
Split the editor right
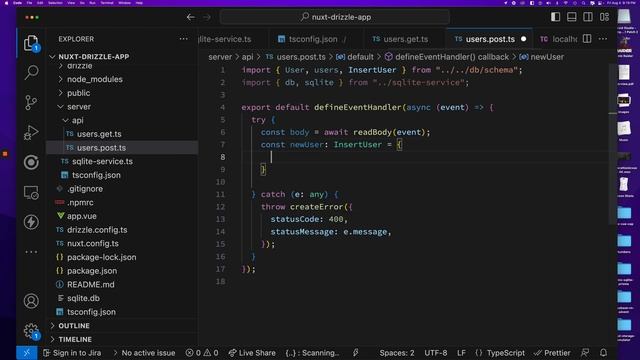(587, 39)
